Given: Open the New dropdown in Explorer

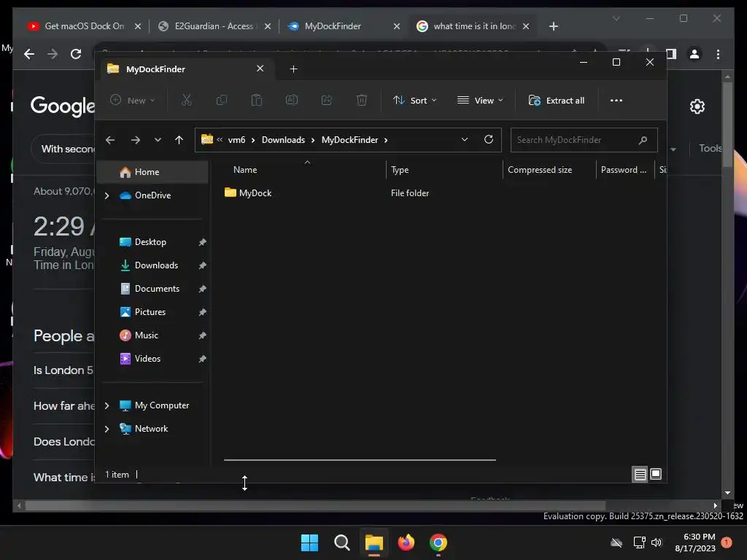Looking at the screenshot, I should [x=133, y=100].
